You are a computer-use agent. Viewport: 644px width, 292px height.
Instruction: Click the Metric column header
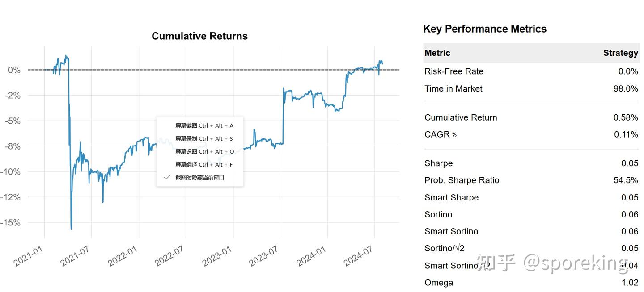click(x=437, y=53)
